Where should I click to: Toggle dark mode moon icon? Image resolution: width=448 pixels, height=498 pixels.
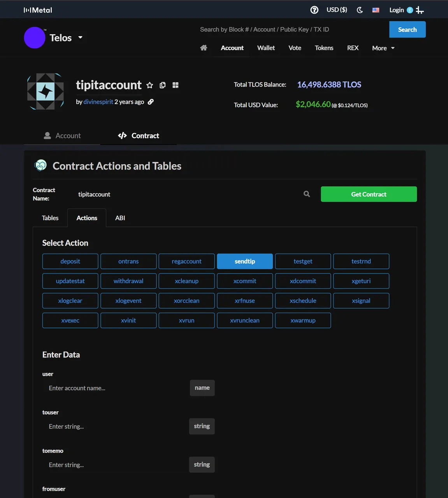[x=360, y=10]
